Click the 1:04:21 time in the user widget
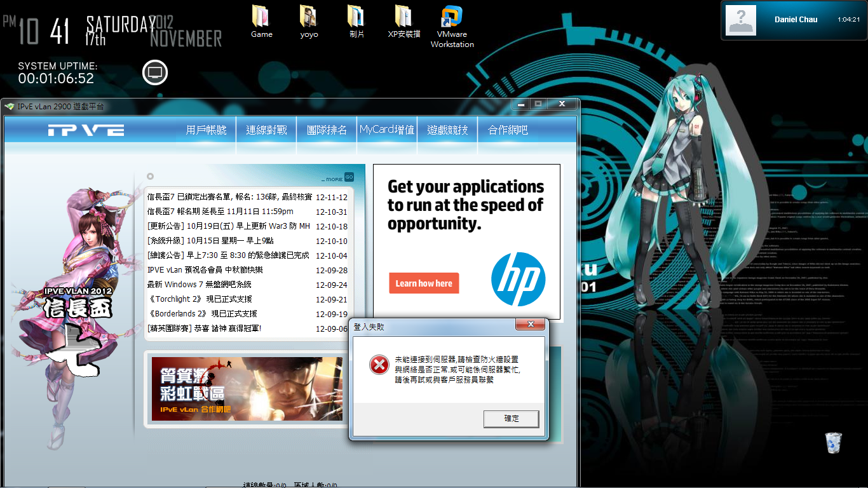 pos(848,20)
